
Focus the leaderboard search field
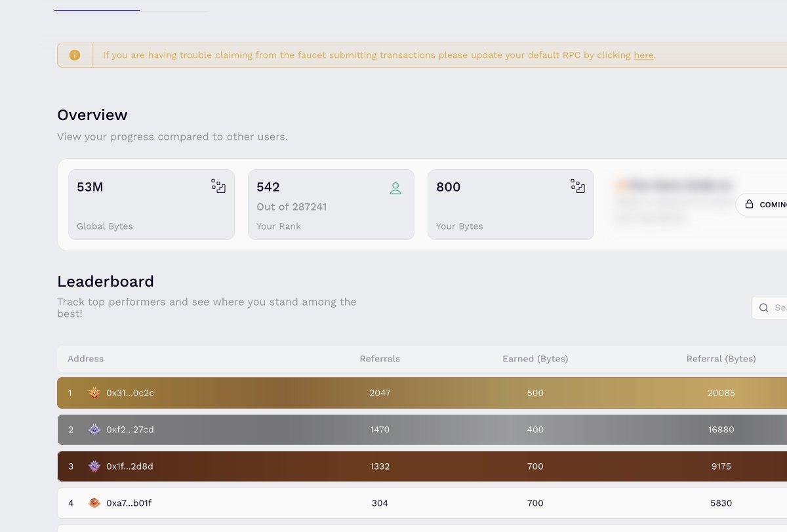[x=769, y=308]
